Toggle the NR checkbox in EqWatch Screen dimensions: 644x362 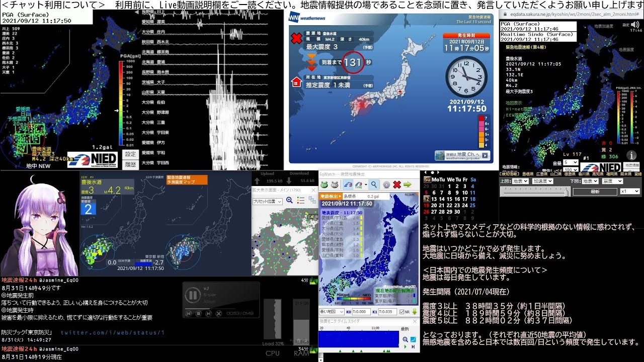click(x=401, y=312)
